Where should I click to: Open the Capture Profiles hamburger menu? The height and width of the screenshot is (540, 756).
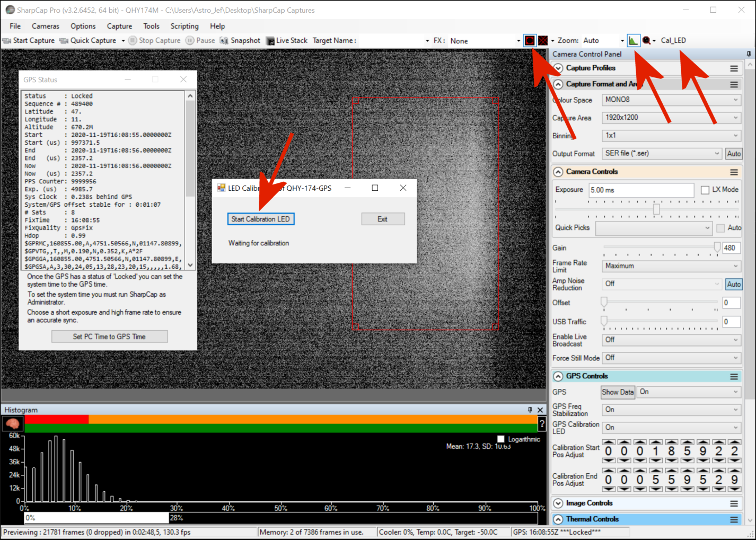[734, 68]
